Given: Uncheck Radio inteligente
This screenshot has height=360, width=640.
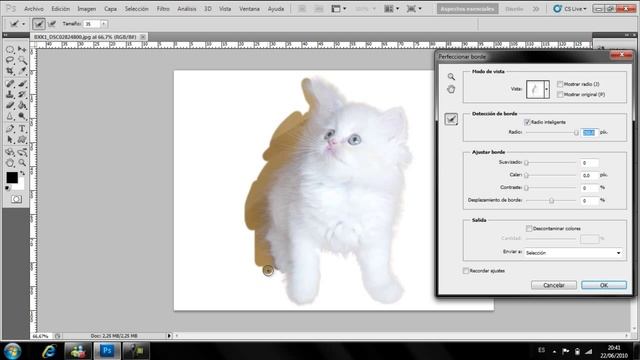Looking at the screenshot, I should pyautogui.click(x=527, y=122).
